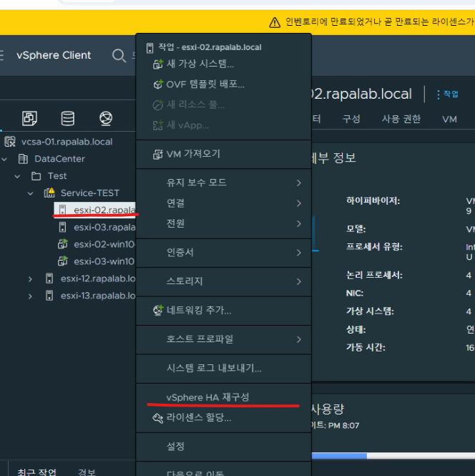Select esxi-02.rapala host in tree

(x=94, y=210)
